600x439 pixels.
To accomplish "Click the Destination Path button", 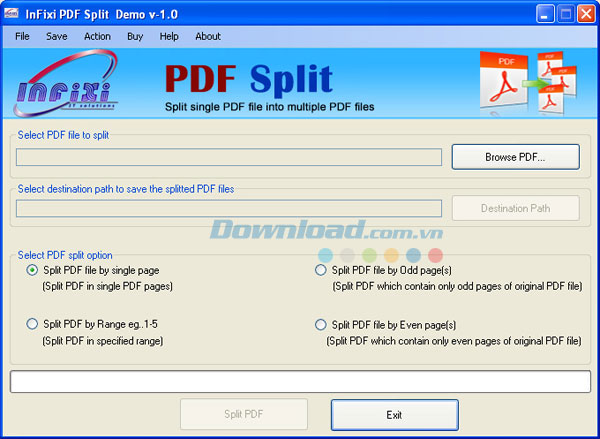I will (x=515, y=208).
